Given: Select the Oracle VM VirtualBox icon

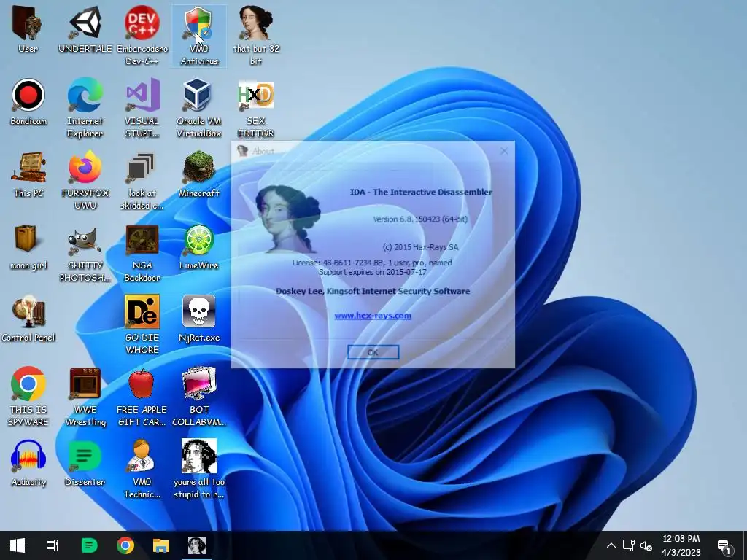Looking at the screenshot, I should (x=199, y=108).
